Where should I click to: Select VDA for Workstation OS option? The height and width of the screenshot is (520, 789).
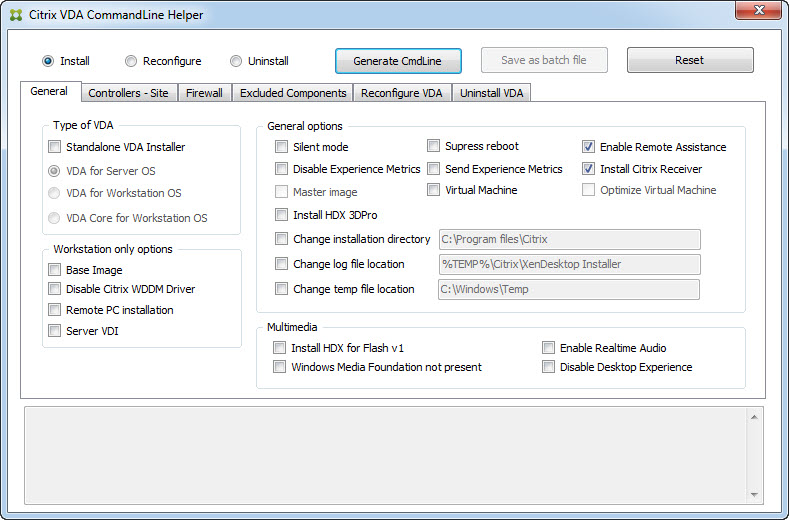(x=54, y=193)
